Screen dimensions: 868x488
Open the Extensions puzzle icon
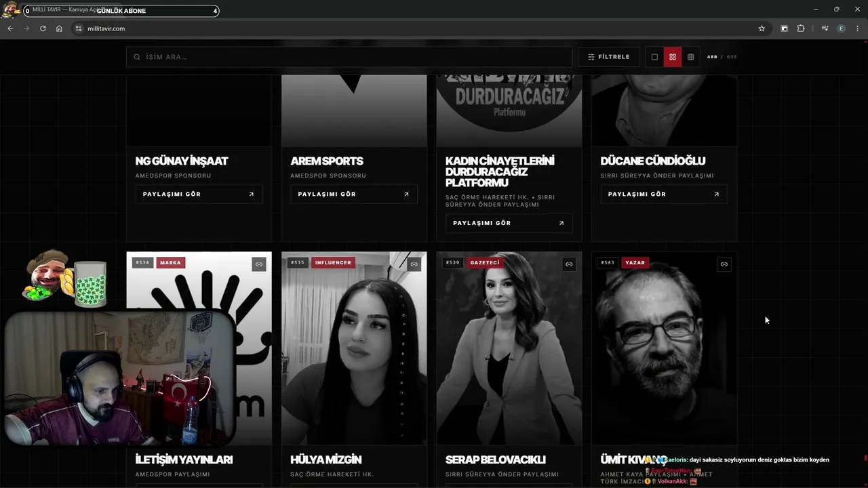(801, 28)
